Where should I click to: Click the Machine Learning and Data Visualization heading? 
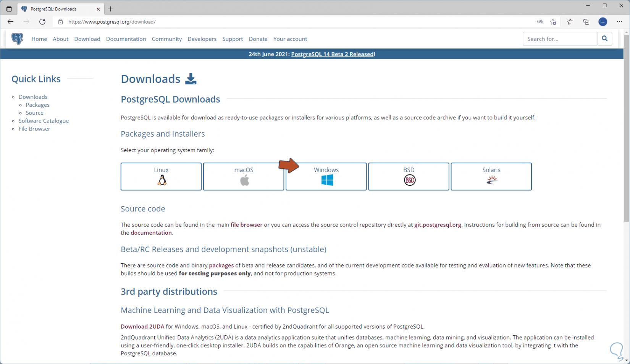[x=225, y=310]
